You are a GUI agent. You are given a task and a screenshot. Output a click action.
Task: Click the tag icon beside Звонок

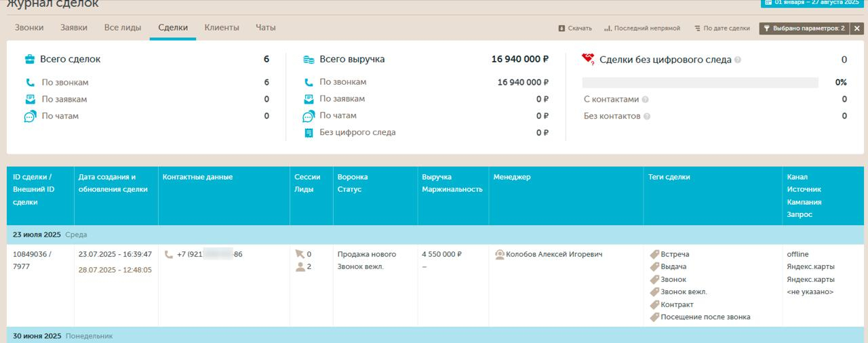[654, 279]
